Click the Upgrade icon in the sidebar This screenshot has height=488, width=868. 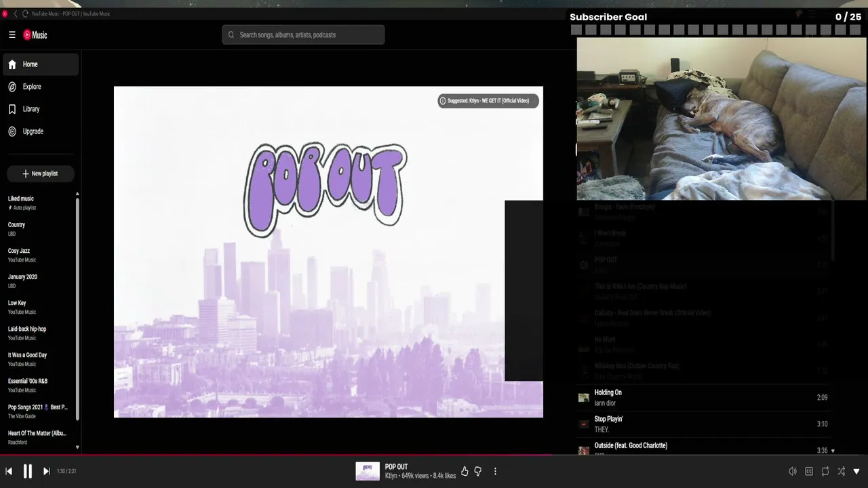point(12,131)
